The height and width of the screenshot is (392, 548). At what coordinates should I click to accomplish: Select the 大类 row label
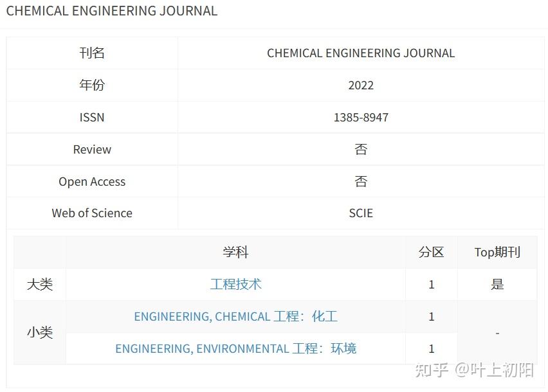point(39,284)
